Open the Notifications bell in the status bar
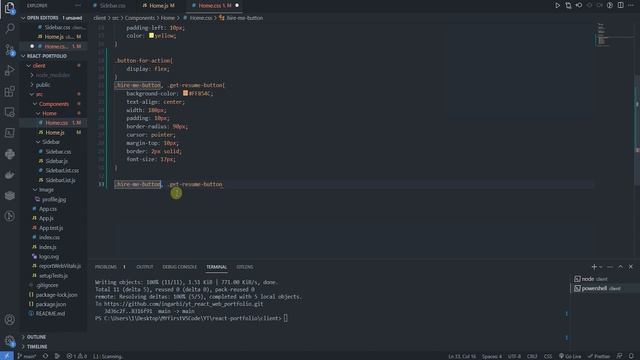The width and height of the screenshot is (640, 360). pos(631,356)
